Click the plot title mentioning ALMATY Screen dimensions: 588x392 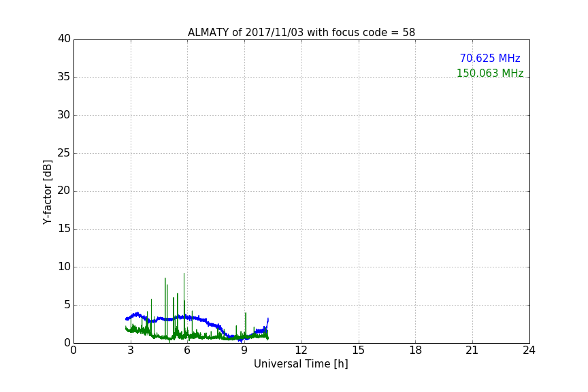coord(301,32)
